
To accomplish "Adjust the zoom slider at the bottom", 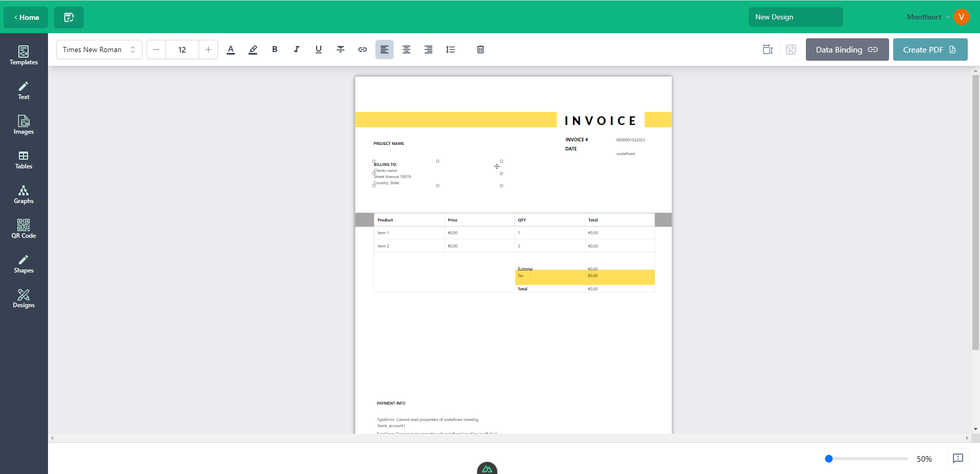I will (828, 459).
